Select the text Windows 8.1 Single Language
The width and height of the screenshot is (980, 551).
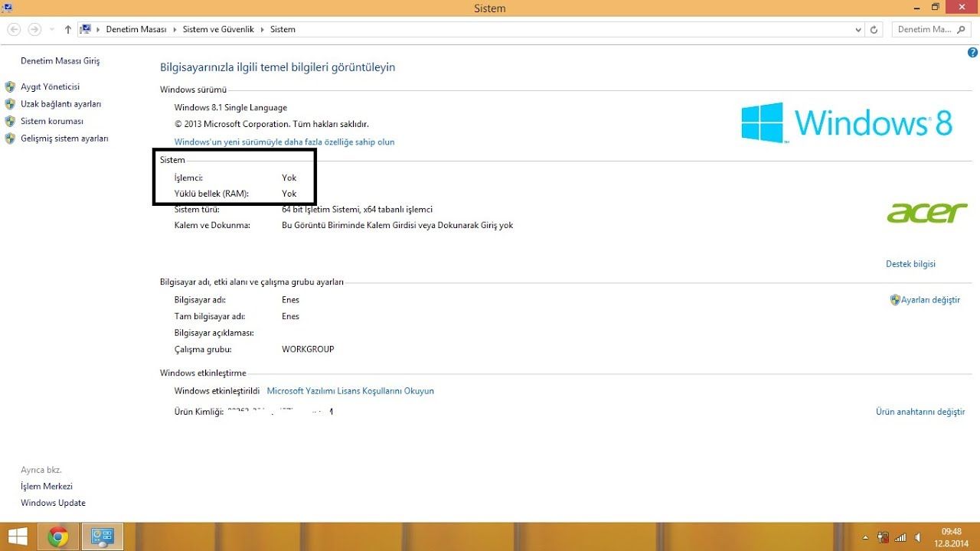(x=230, y=108)
